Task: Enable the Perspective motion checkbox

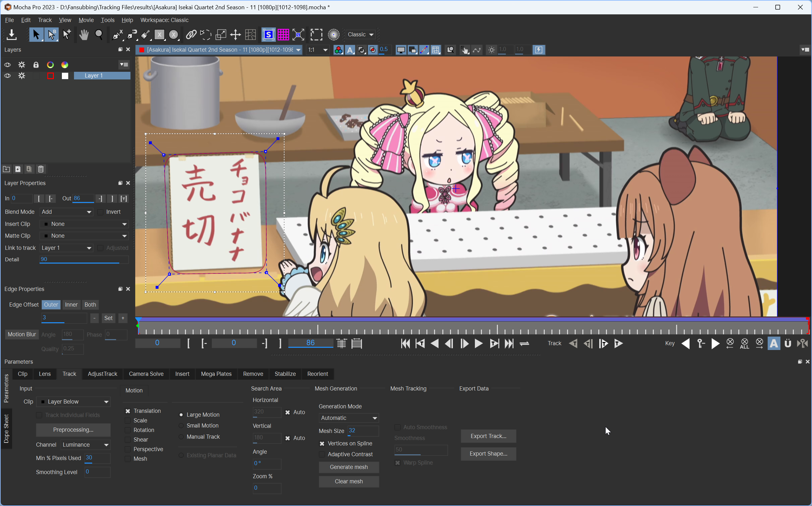Action: 128,450
